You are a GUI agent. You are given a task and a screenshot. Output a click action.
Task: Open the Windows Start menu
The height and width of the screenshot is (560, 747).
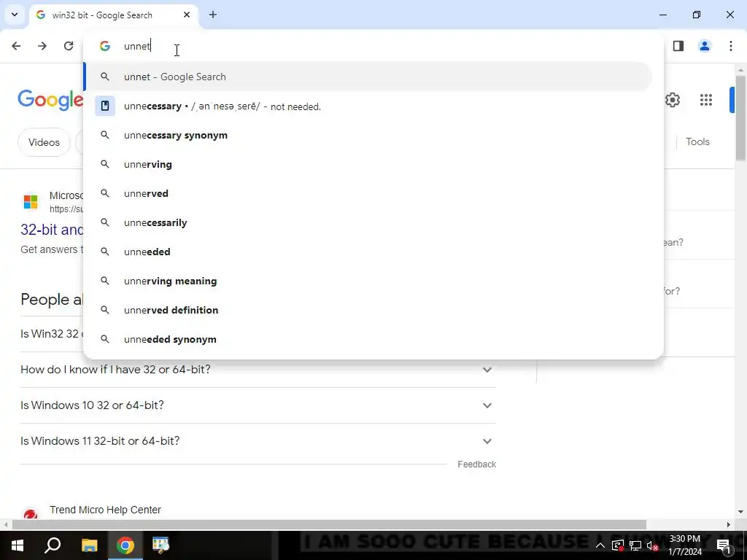(x=18, y=545)
